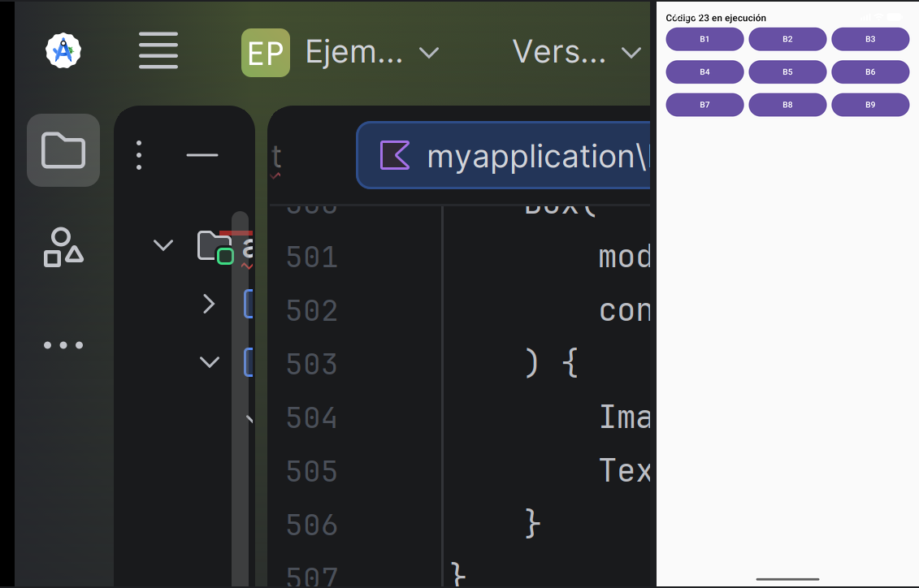Click line number 501 in gutter
Image resolution: width=919 pixels, height=588 pixels.
point(312,257)
